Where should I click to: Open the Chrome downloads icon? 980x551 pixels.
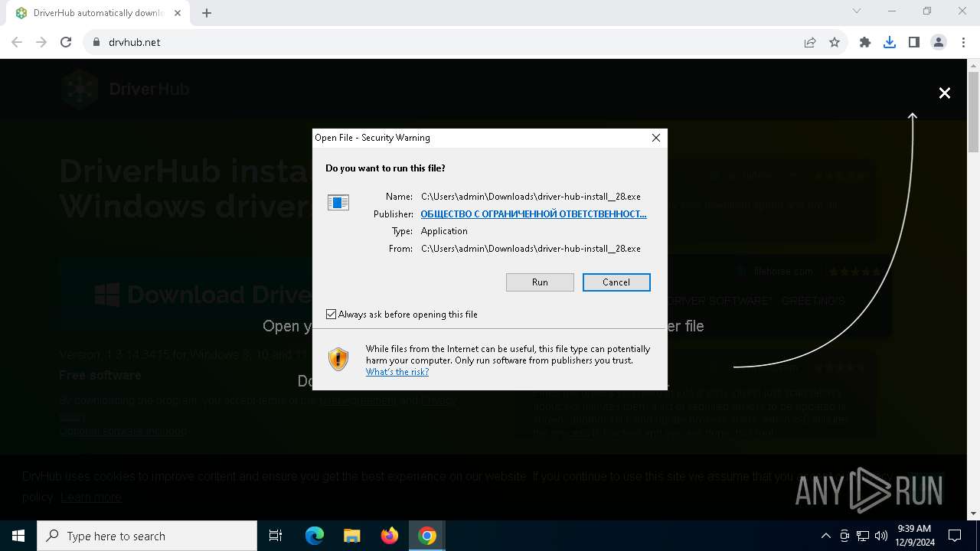pyautogui.click(x=890, y=42)
